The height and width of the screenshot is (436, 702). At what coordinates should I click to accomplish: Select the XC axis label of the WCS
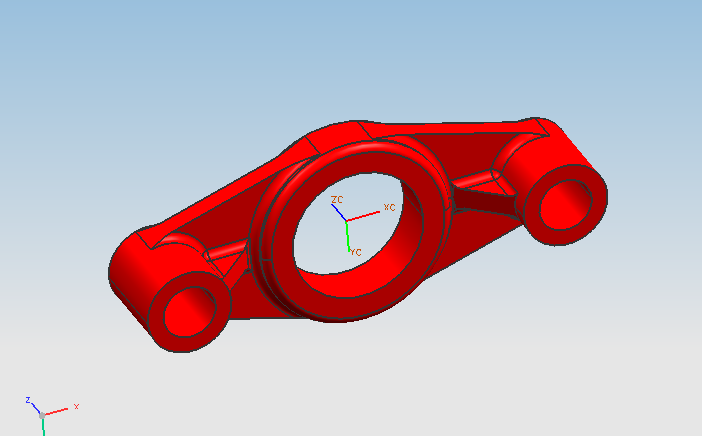[x=390, y=207]
